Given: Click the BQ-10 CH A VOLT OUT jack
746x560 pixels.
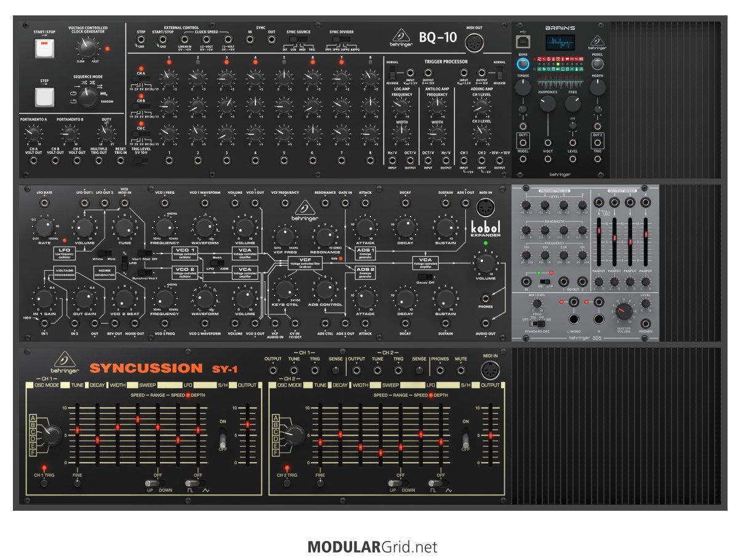Looking at the screenshot, I should pyautogui.click(x=33, y=161).
